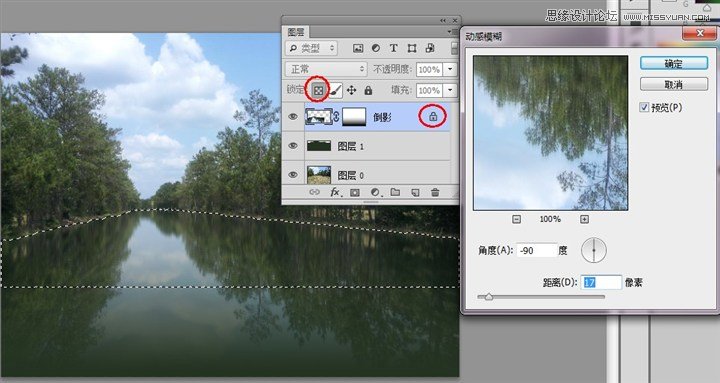
Task: Create a new layer group
Action: [x=395, y=192]
